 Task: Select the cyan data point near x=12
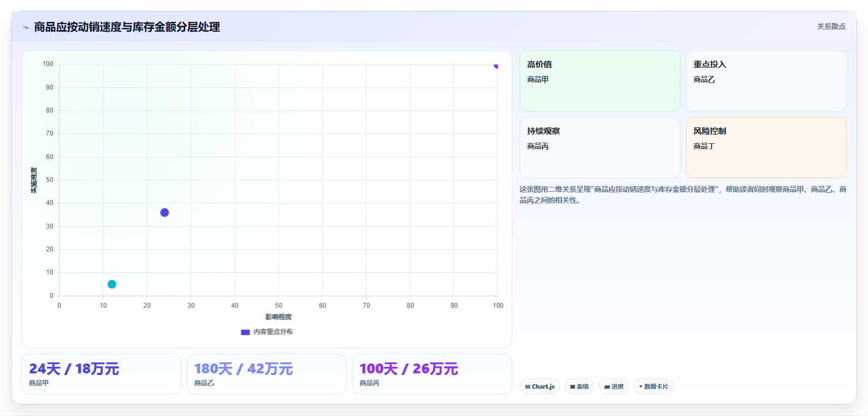pos(112,284)
